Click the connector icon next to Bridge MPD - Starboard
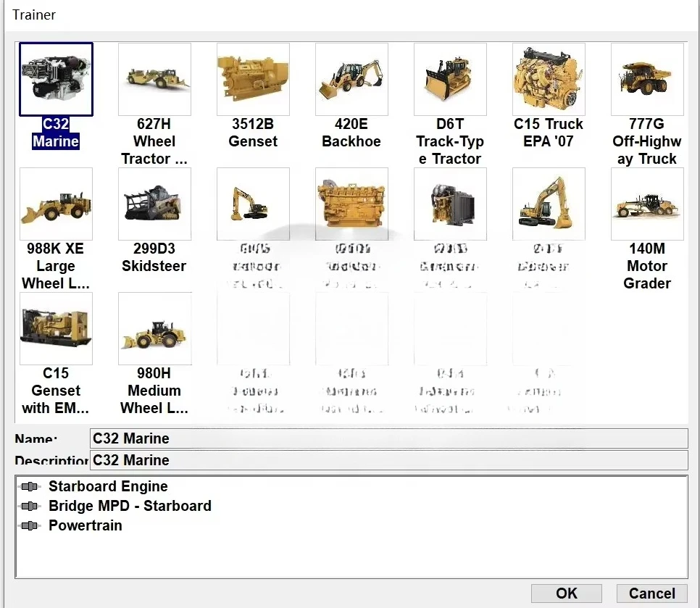The image size is (700, 608). coord(30,506)
